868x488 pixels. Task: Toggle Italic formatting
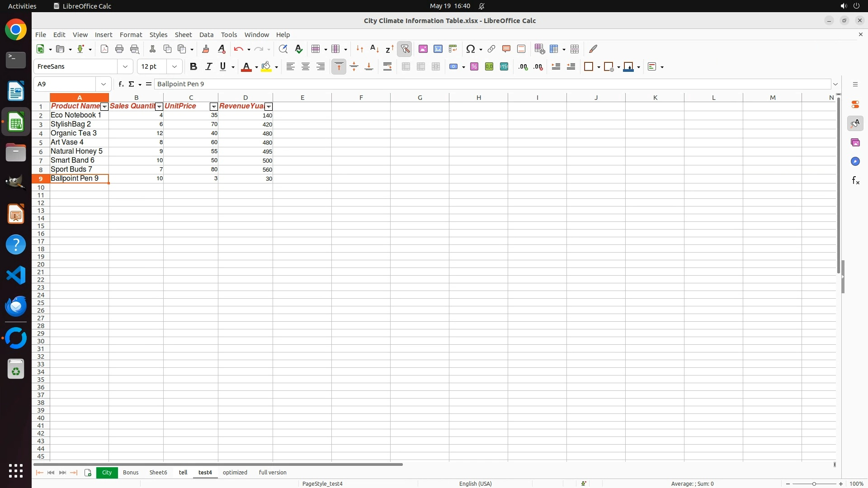point(208,67)
